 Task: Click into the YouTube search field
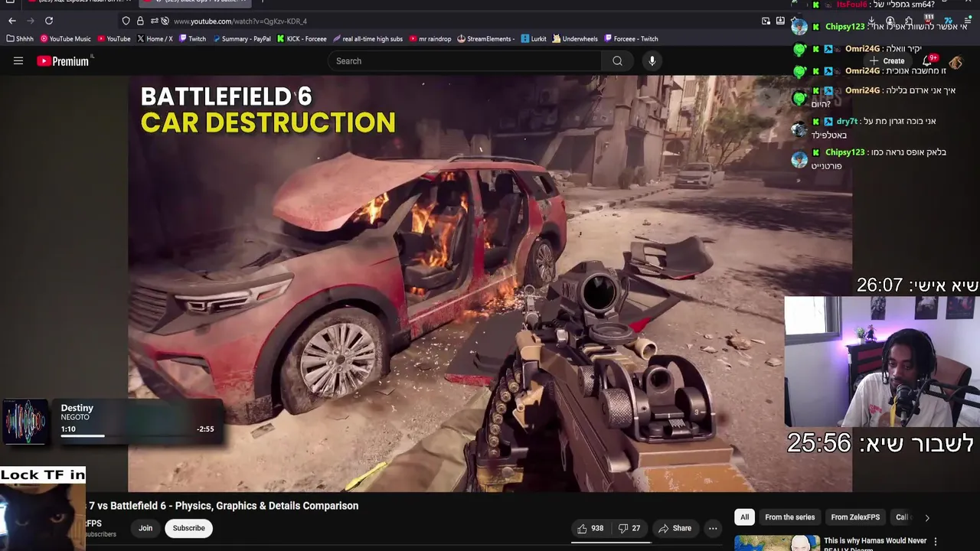pos(465,61)
